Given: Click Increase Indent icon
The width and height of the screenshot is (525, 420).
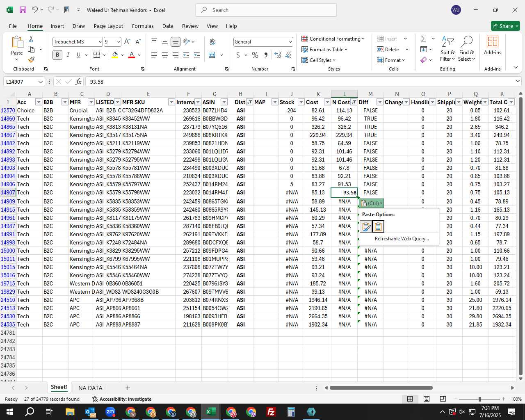Looking at the screenshot, I should point(197,55).
